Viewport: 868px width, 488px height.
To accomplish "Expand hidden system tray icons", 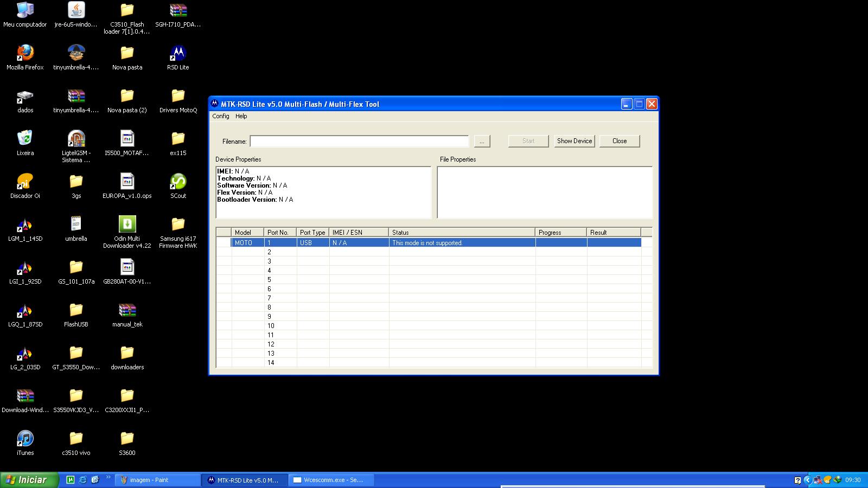I will [x=807, y=480].
